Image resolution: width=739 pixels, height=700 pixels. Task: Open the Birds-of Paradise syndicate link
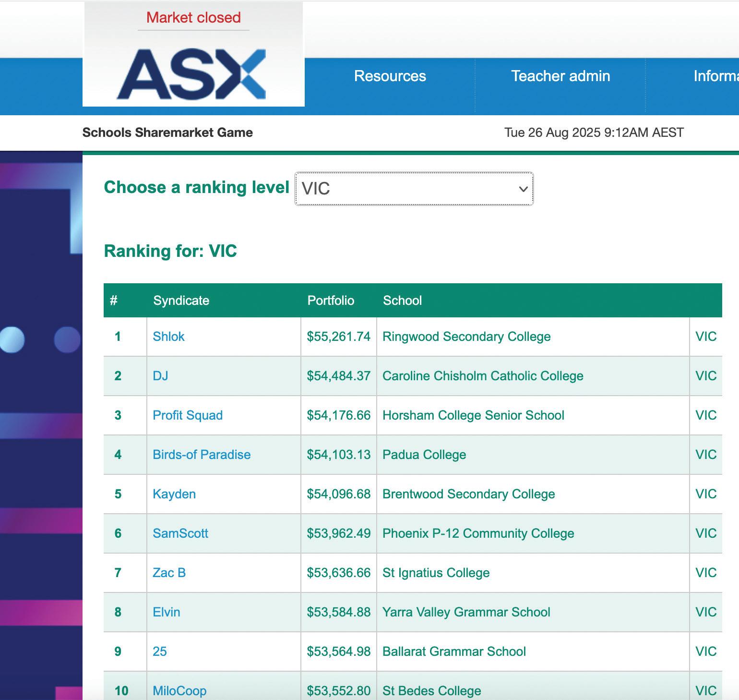(x=202, y=455)
